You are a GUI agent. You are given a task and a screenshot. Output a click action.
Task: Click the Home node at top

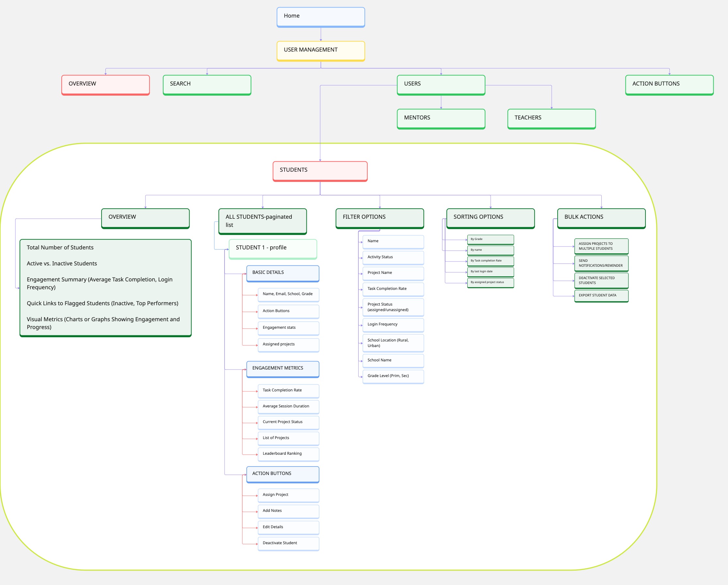[320, 17]
